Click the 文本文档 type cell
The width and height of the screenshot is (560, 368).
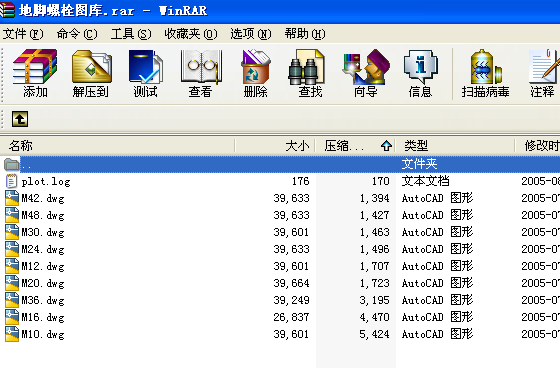coord(425,181)
